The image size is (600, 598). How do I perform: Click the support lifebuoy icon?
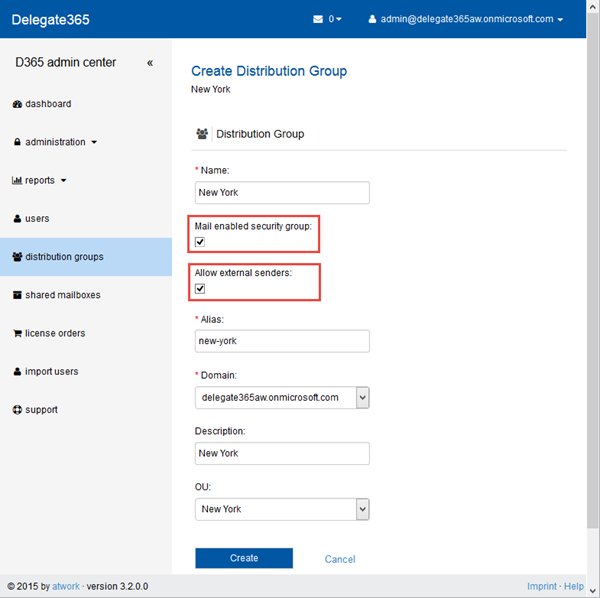pos(17,410)
